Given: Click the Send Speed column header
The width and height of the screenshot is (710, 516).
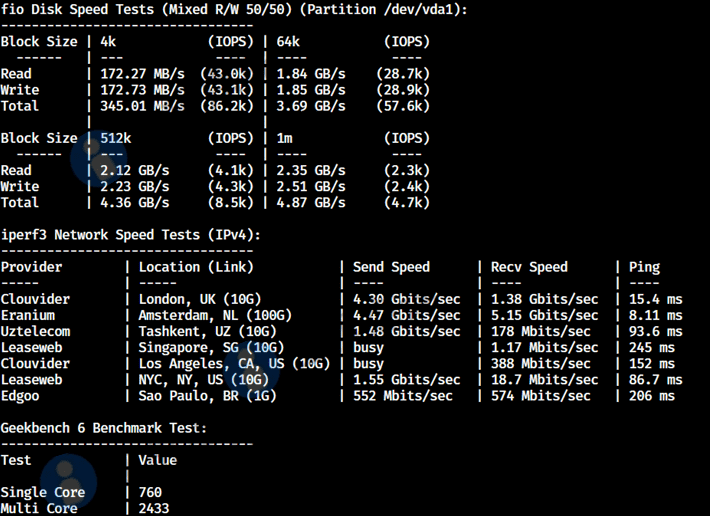Looking at the screenshot, I should (x=392, y=267).
